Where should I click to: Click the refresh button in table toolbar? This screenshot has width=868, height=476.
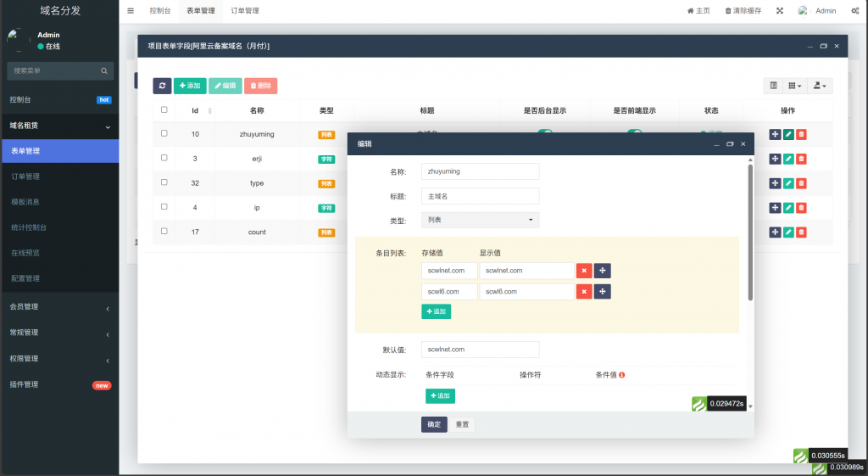162,86
